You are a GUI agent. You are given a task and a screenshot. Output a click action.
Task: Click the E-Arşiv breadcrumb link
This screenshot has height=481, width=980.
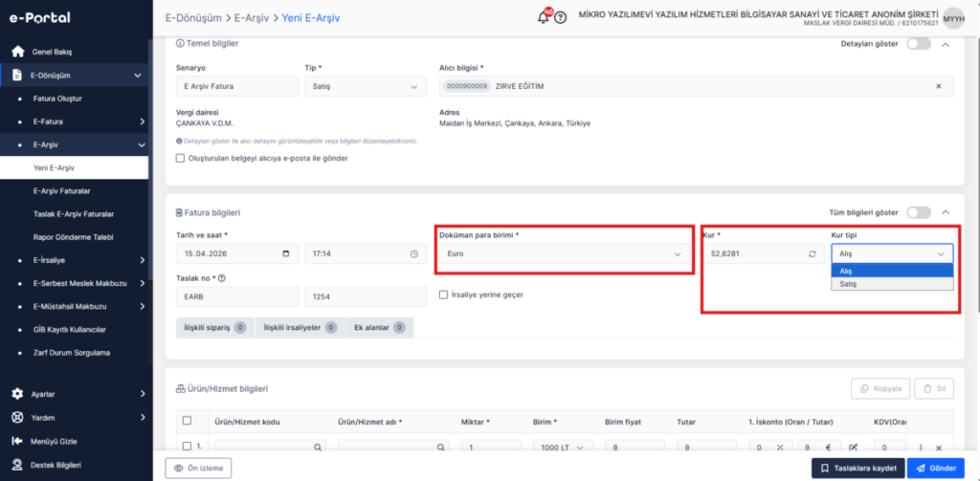252,18
